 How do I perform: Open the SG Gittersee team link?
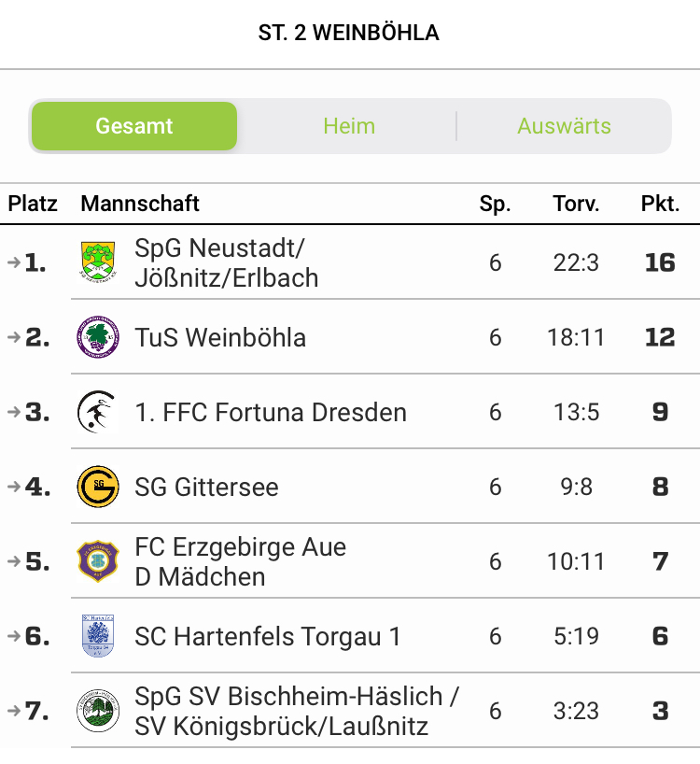click(x=206, y=487)
